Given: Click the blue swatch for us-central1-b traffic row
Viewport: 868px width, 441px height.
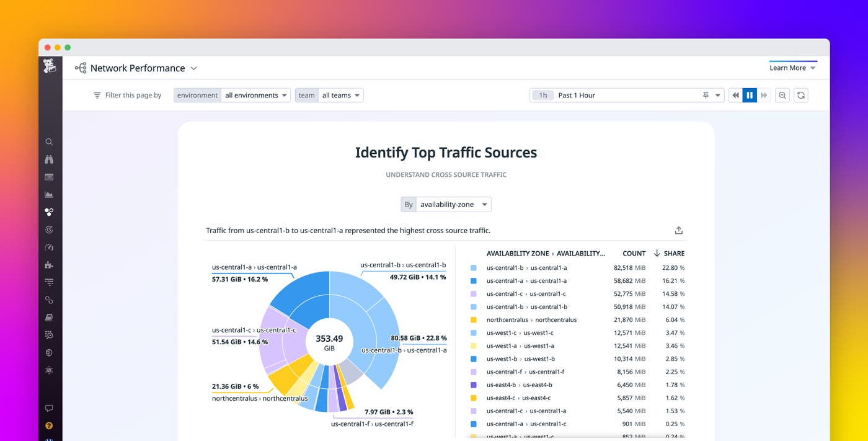Looking at the screenshot, I should [474, 267].
